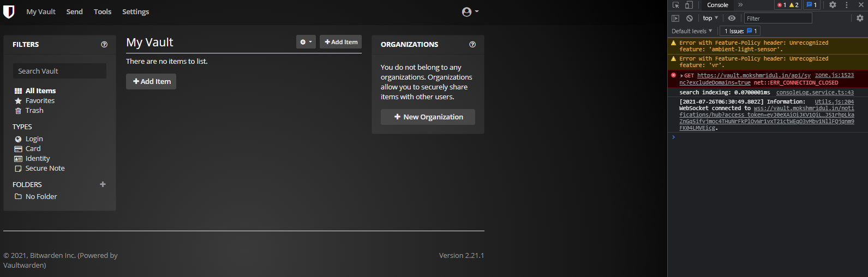Open the Utils.js:204 source link
The height and width of the screenshot is (277, 868).
834,102
